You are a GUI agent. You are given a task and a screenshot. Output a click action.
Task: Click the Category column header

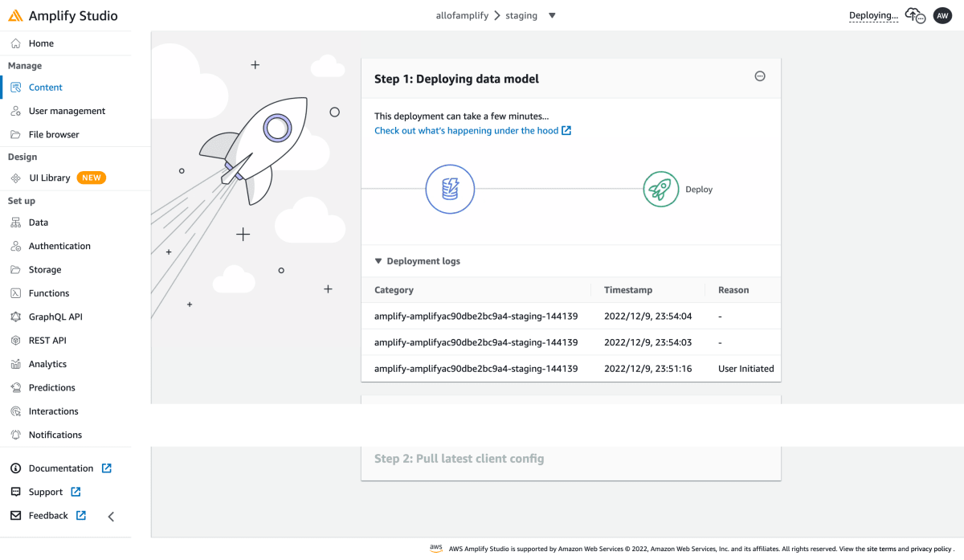pos(394,290)
